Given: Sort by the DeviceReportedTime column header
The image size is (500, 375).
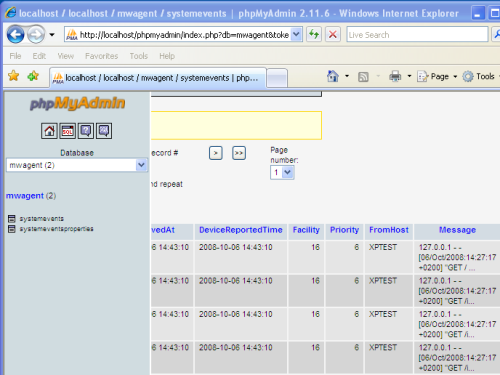Looking at the screenshot, I should click(x=241, y=230).
